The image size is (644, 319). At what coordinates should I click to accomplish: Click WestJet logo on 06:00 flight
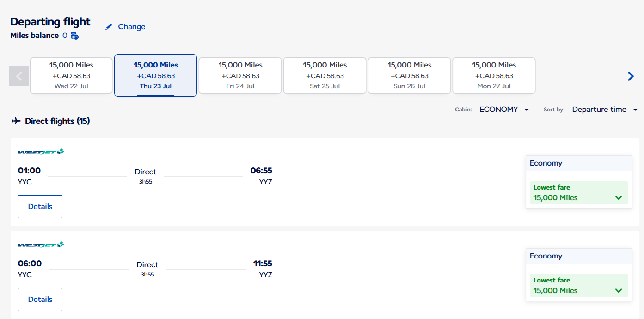41,245
